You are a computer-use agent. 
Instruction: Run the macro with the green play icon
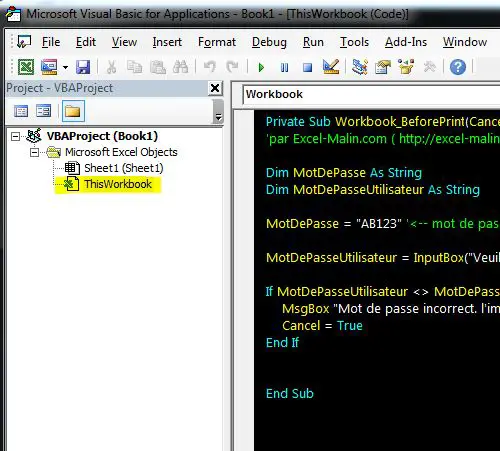pos(261,68)
